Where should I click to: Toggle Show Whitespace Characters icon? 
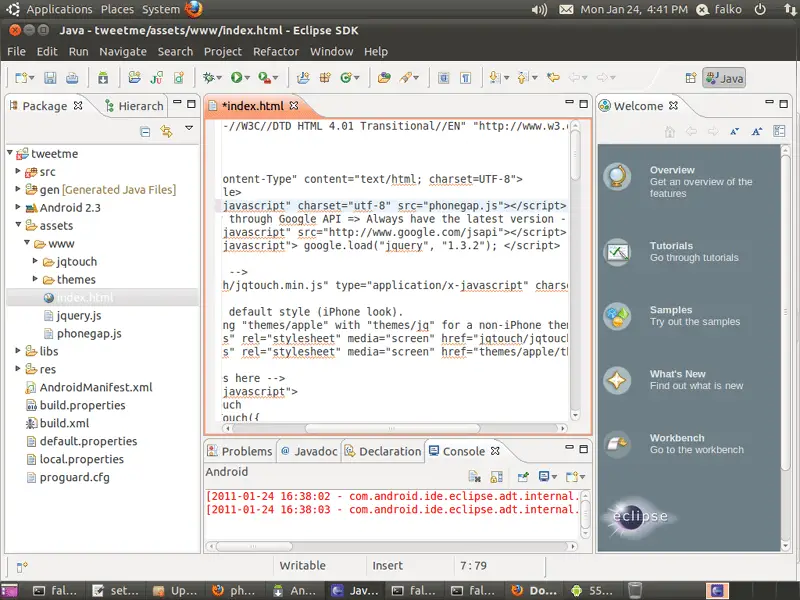click(465, 78)
